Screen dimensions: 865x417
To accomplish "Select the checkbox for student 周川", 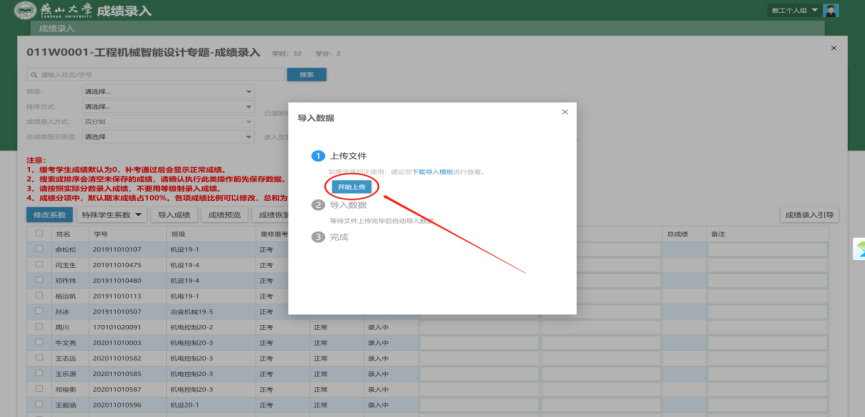I will pyautogui.click(x=38, y=326).
